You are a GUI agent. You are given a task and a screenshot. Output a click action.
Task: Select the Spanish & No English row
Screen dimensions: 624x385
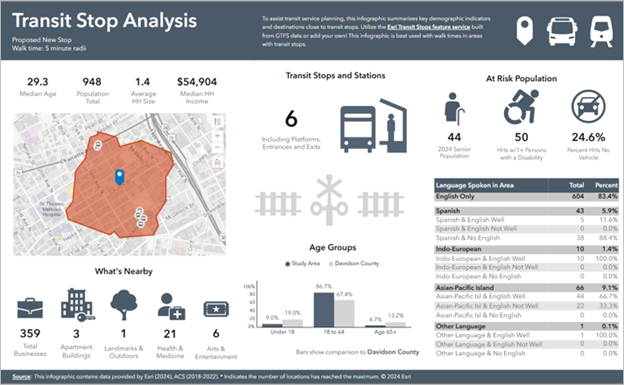pos(526,238)
